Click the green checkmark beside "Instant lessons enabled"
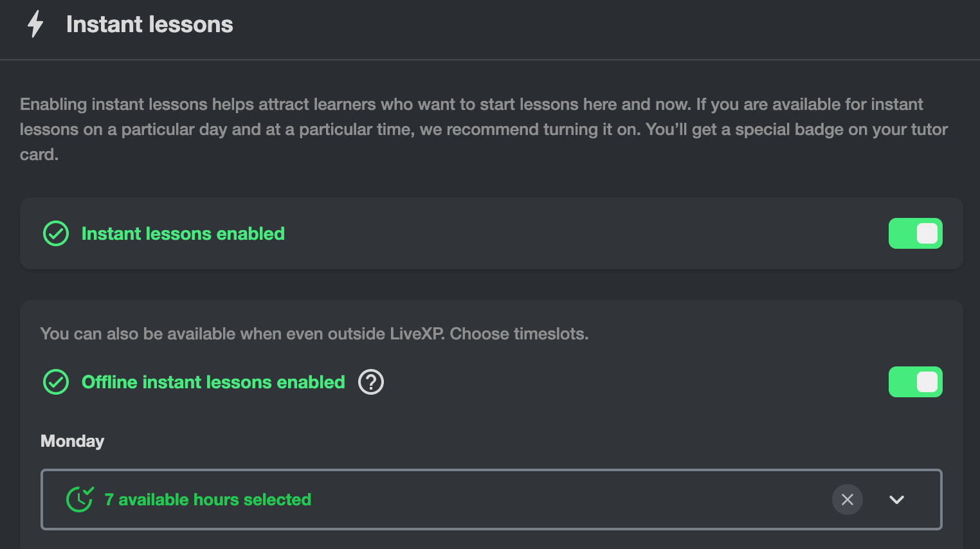Screen dimensions: 980x549 click(x=56, y=233)
